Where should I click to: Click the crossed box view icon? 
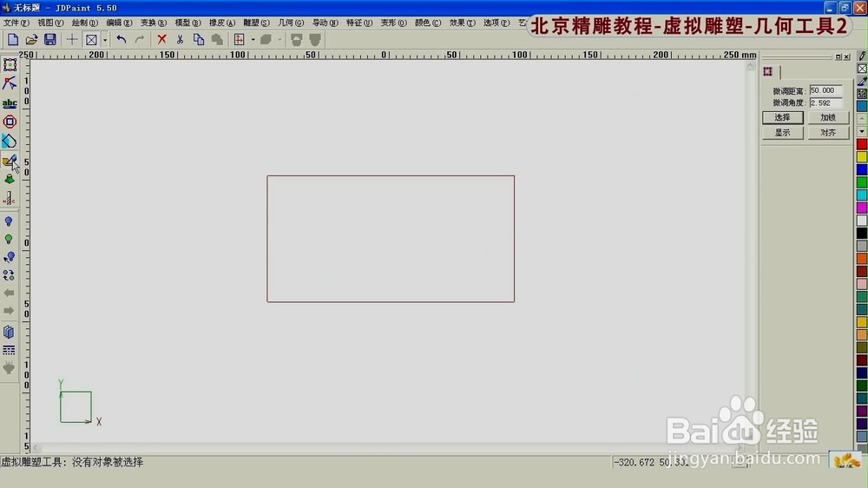click(91, 39)
